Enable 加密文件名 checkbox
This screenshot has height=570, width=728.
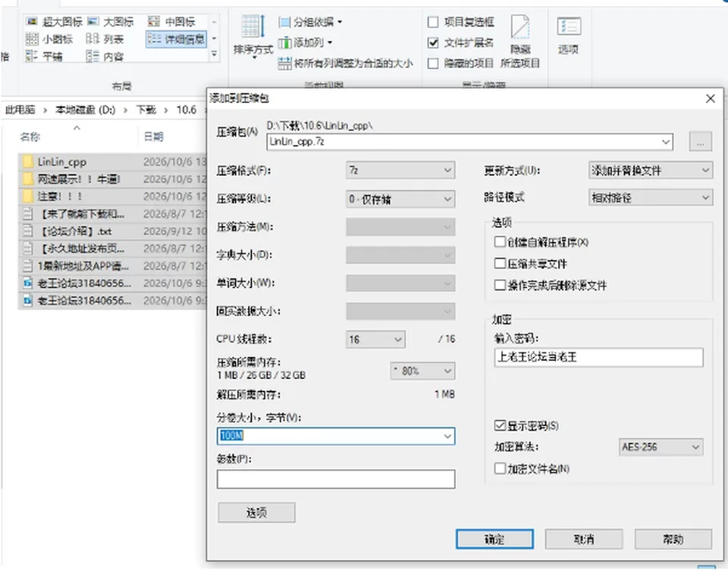pos(500,468)
